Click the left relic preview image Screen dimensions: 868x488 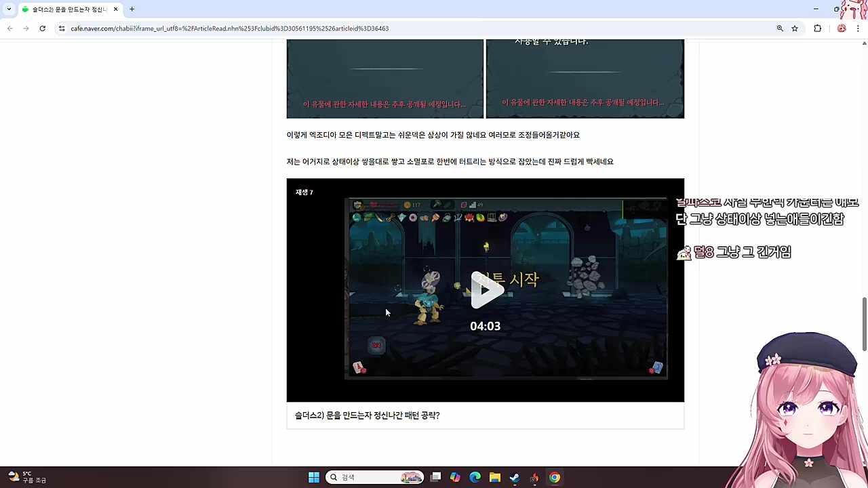tap(385, 79)
